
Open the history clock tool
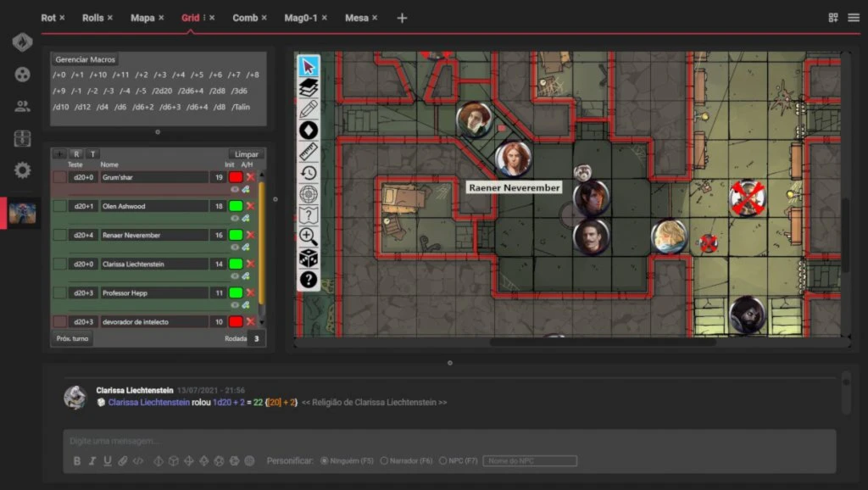[309, 173]
